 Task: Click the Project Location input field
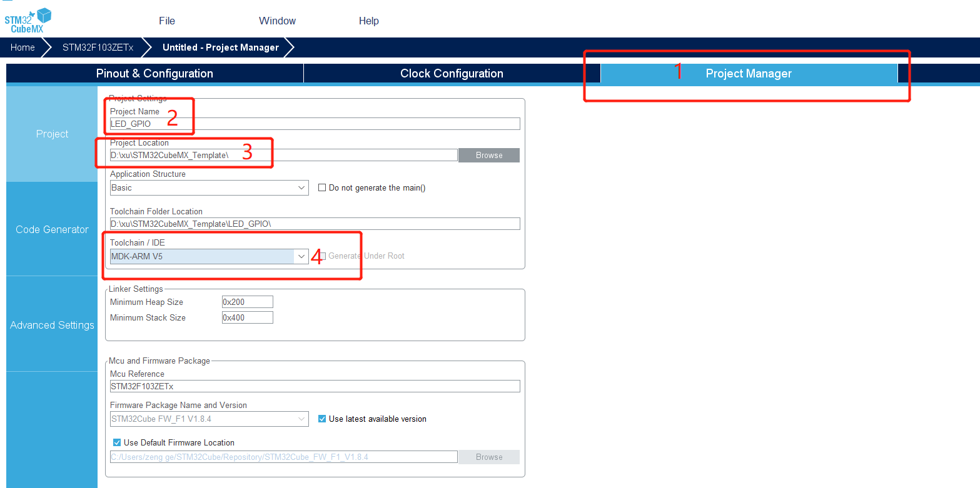click(283, 155)
